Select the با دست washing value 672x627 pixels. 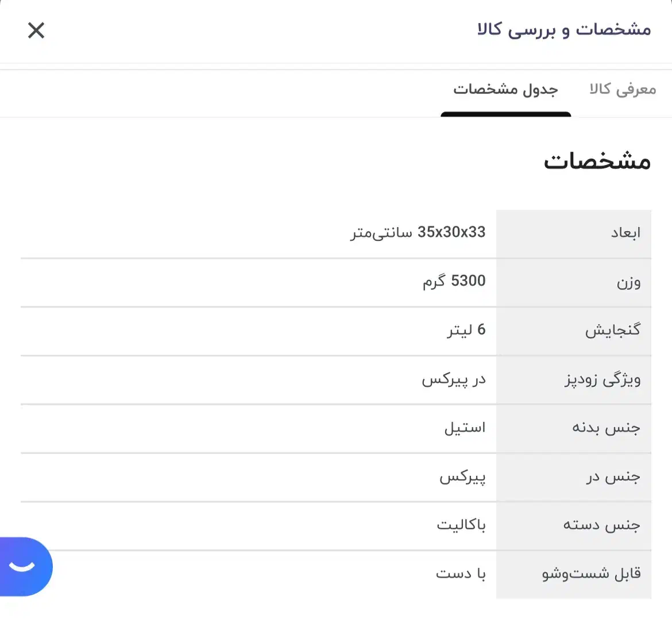[x=461, y=574]
